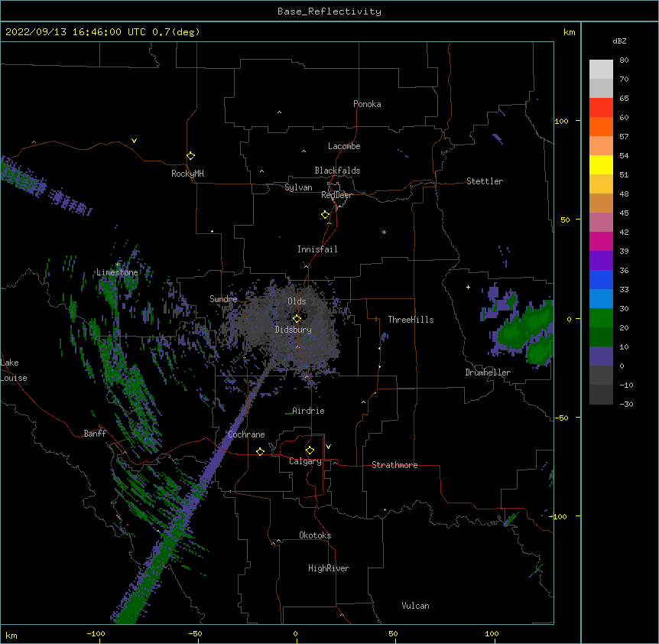Click the RockyMH label

tap(187, 174)
